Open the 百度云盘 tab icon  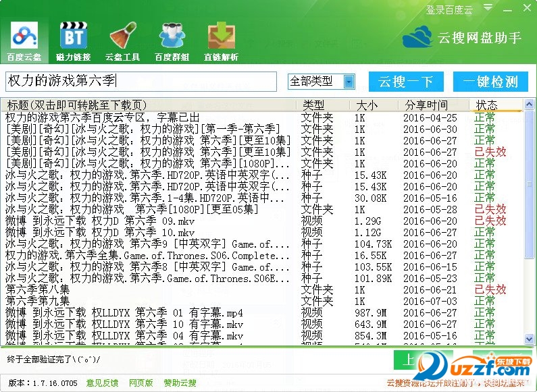click(24, 41)
